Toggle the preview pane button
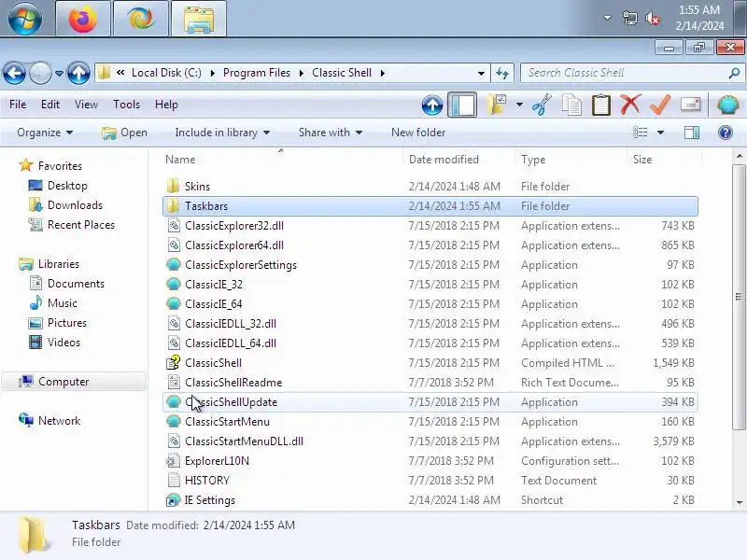Screen dimensions: 747x560 (x=692, y=133)
